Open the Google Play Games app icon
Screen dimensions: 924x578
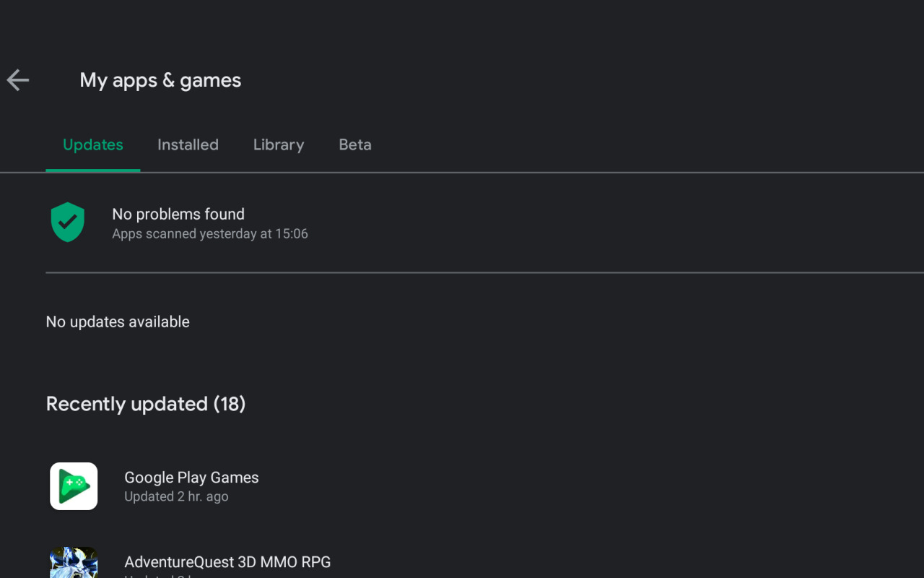pyautogui.click(x=74, y=486)
